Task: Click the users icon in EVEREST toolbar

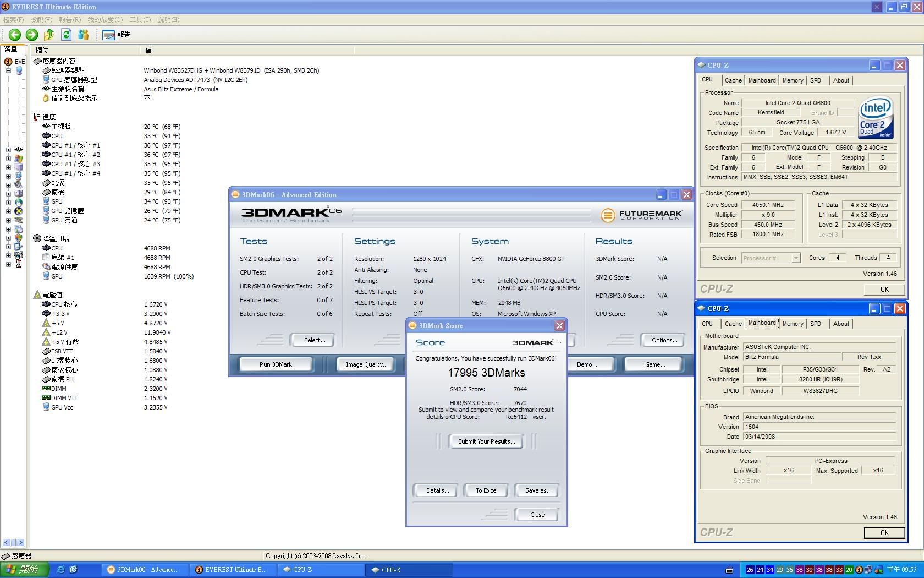Action: coord(83,35)
